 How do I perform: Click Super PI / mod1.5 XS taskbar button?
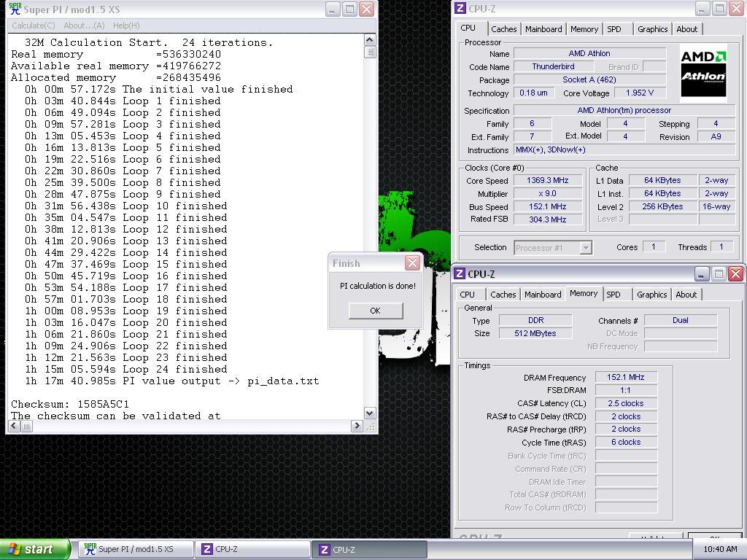coord(135,549)
